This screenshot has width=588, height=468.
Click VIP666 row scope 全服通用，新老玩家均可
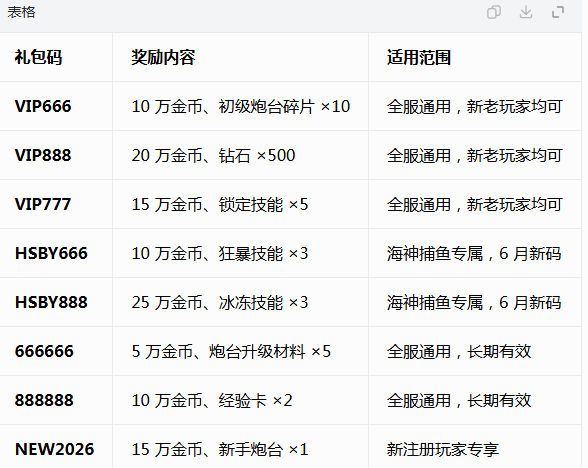point(475,106)
